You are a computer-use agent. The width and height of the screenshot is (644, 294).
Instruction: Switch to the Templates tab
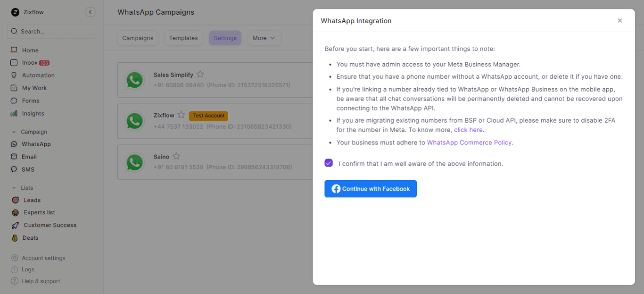[x=183, y=38]
